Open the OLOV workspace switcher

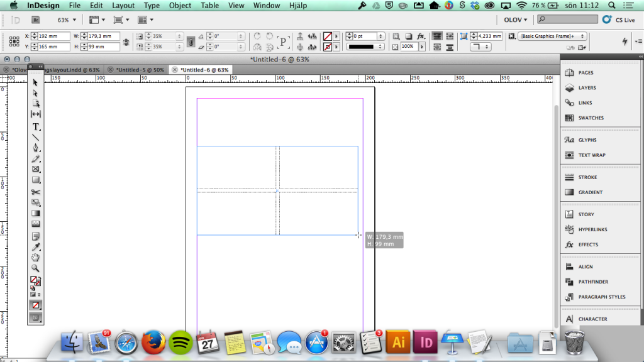(x=516, y=19)
